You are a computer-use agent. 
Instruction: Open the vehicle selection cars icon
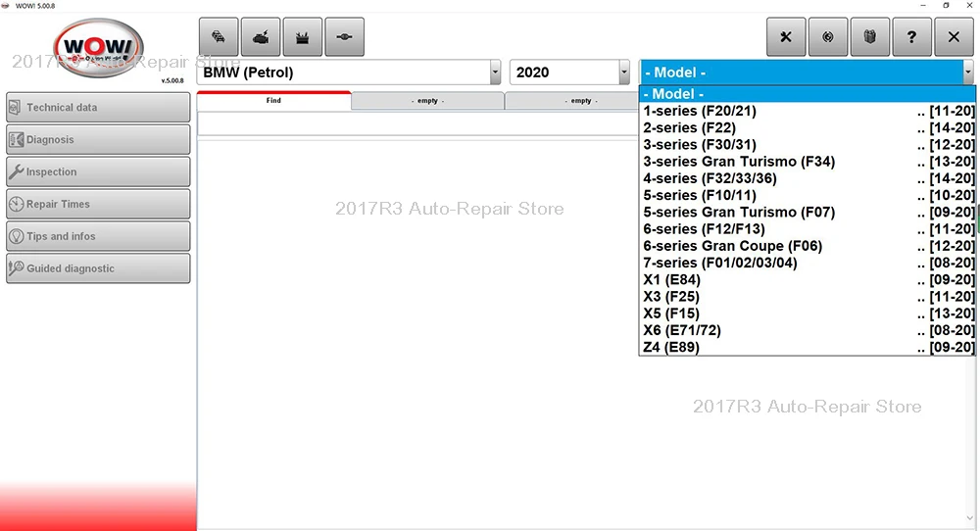pyautogui.click(x=219, y=37)
